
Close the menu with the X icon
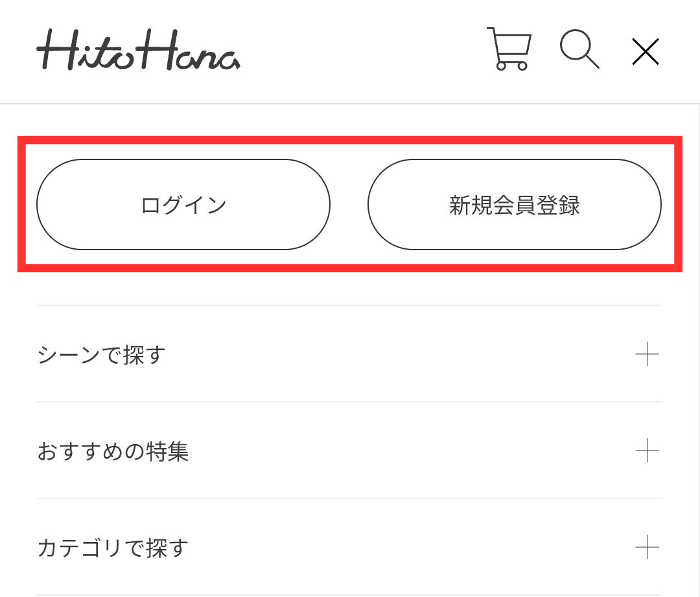(646, 51)
